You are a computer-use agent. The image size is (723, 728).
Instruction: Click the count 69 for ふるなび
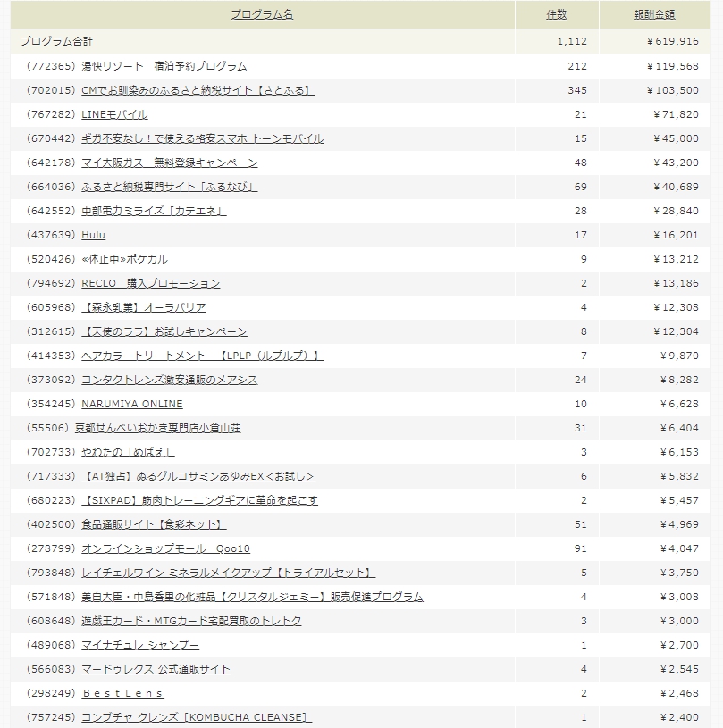pos(581,187)
